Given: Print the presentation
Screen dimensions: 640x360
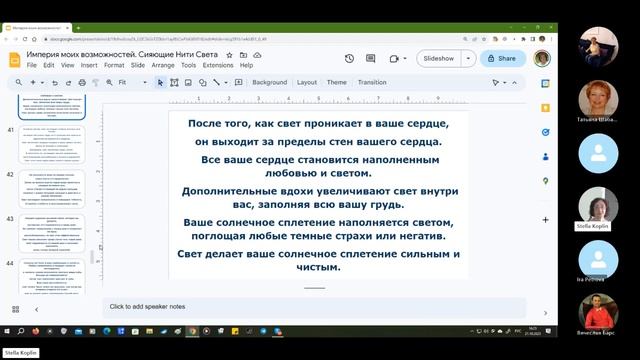Looking at the screenshot, I should coord(82,82).
